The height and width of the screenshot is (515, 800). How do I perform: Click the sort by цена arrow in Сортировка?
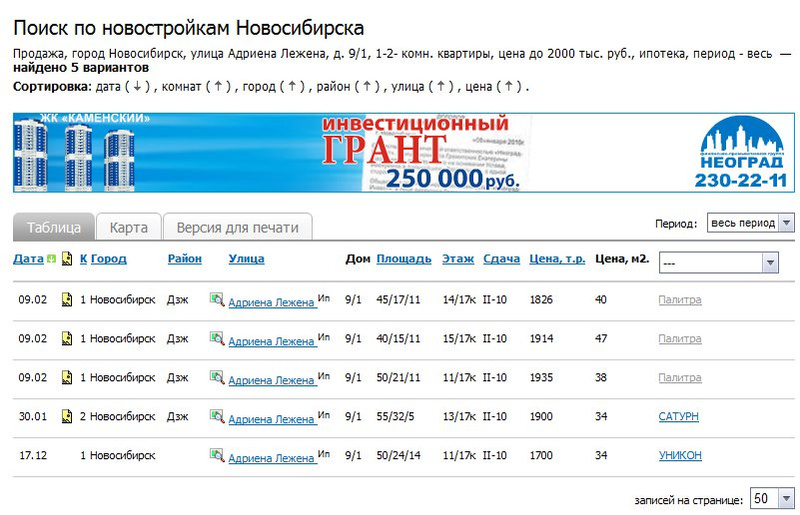tap(509, 86)
